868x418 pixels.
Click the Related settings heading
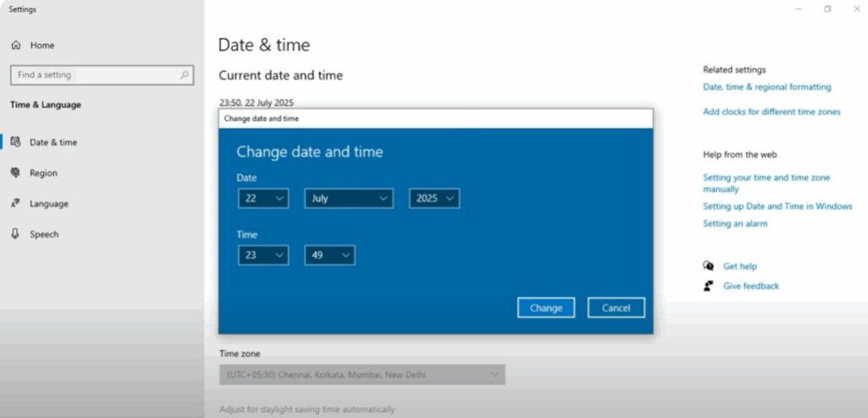[734, 70]
